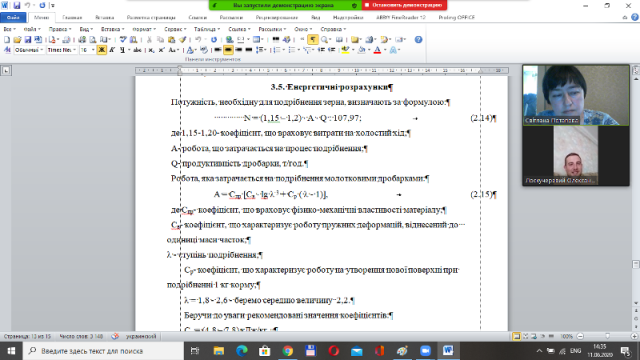Screen dimensions: 640x360
Task: Click the text highlight color button
Action: click(x=346, y=50)
